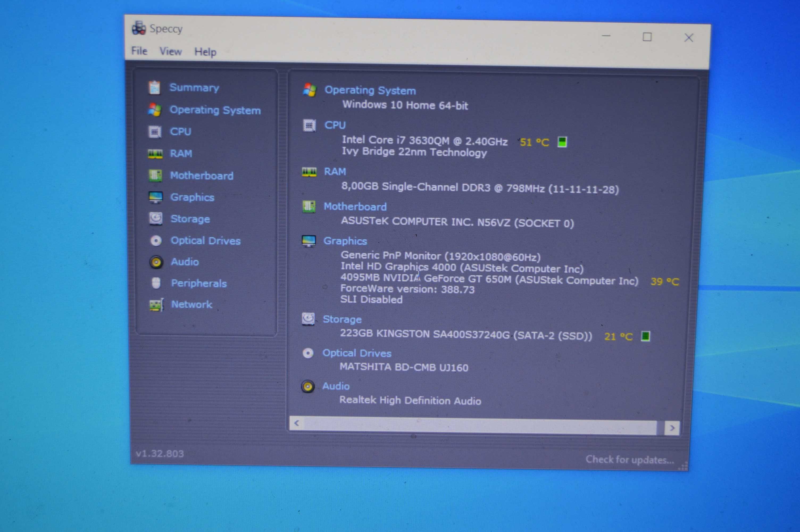Click the Motherboard heading link in summary

click(x=355, y=207)
